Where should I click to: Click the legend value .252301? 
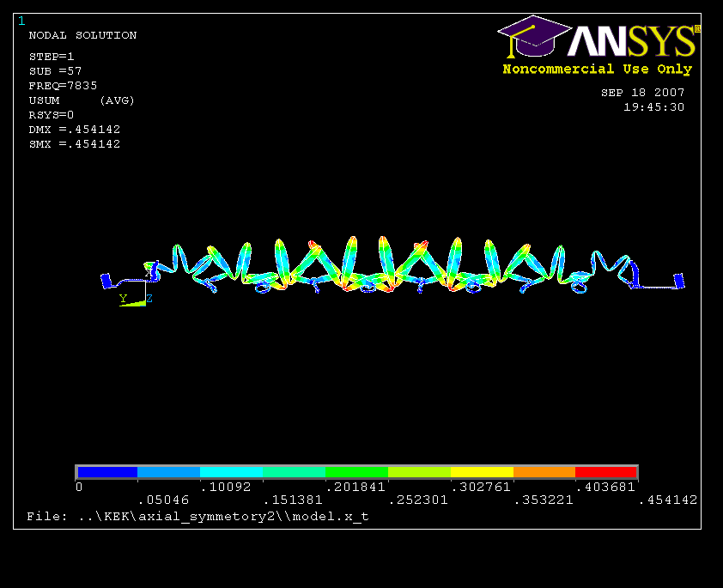coord(418,500)
